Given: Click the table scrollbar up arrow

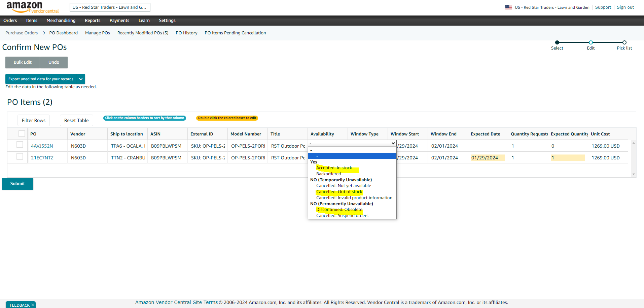Looking at the screenshot, I should (x=634, y=143).
